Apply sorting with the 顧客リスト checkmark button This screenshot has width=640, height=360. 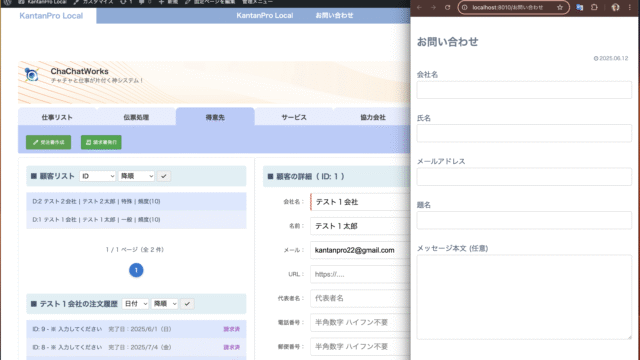pos(164,176)
